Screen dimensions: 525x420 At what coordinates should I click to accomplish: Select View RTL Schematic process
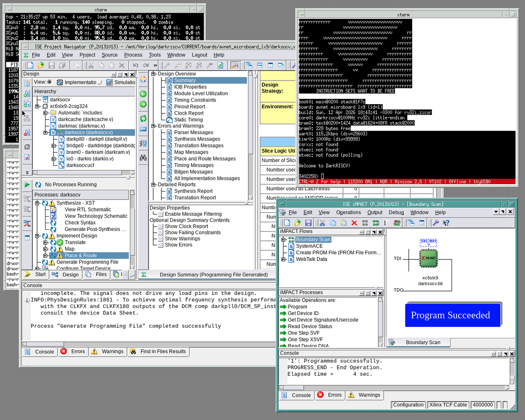tap(87, 210)
